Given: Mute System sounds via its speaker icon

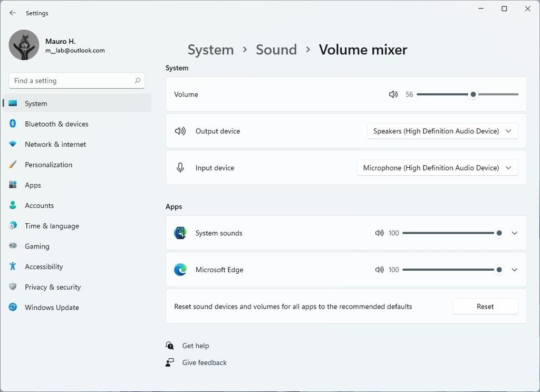Looking at the screenshot, I should point(379,233).
